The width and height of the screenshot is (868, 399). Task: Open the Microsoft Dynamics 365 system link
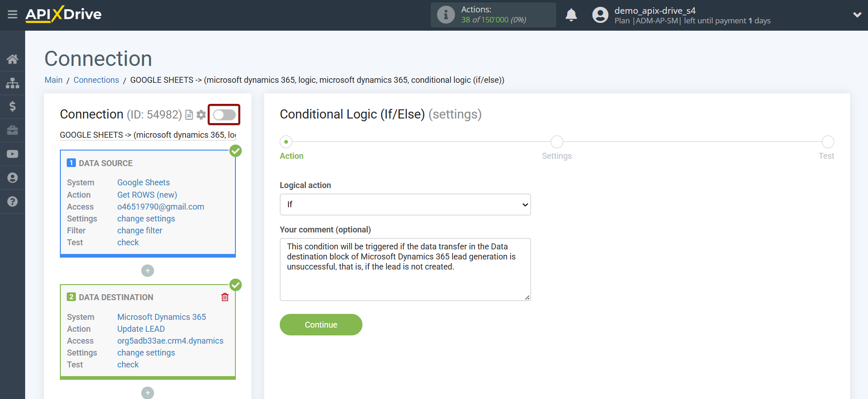pos(162,317)
